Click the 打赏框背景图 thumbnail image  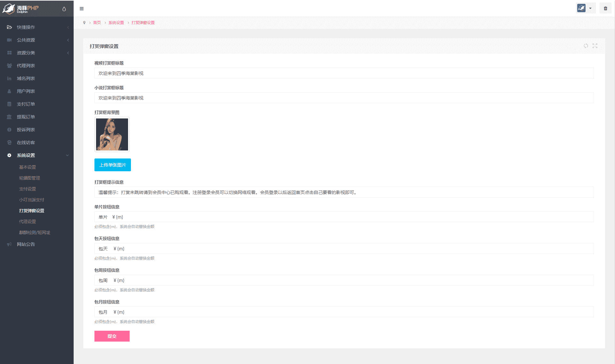click(x=112, y=134)
